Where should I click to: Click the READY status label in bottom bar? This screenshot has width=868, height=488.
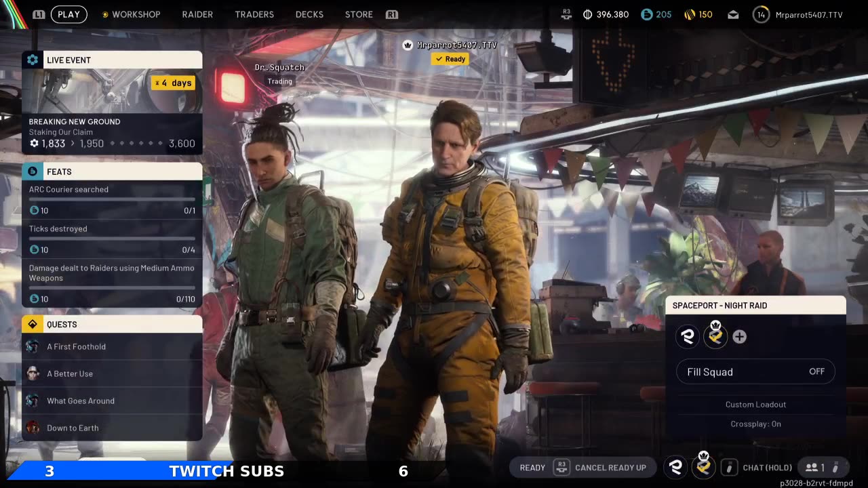(532, 467)
